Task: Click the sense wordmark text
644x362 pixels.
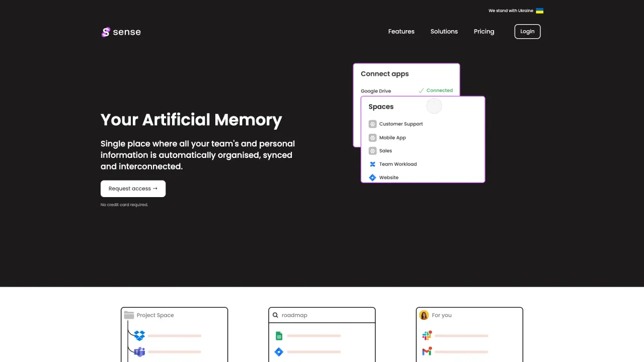Action: (127, 32)
